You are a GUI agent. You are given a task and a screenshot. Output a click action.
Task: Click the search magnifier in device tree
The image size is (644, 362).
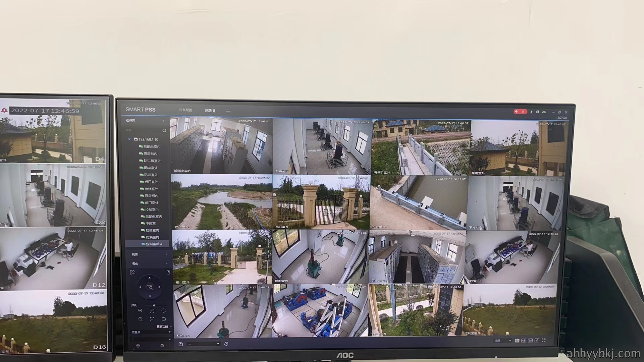pyautogui.click(x=164, y=130)
